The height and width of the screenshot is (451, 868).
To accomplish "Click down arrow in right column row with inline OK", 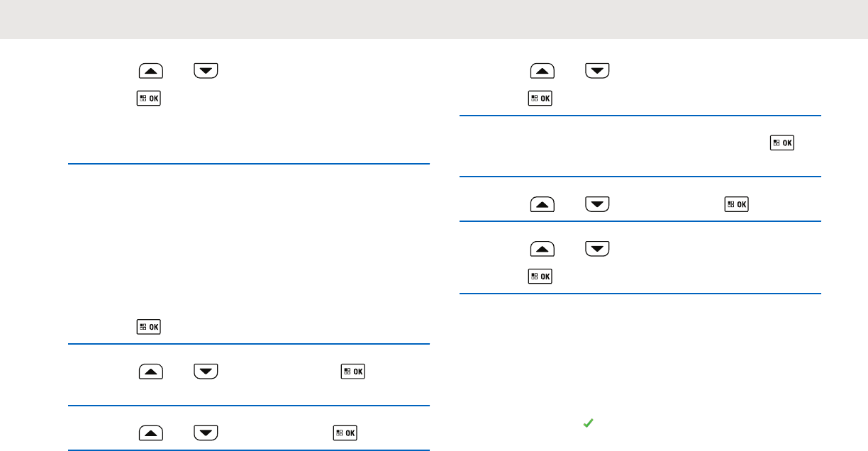I will [x=598, y=205].
